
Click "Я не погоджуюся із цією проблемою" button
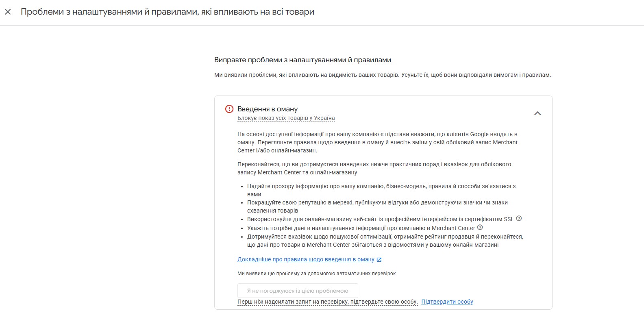(298, 291)
